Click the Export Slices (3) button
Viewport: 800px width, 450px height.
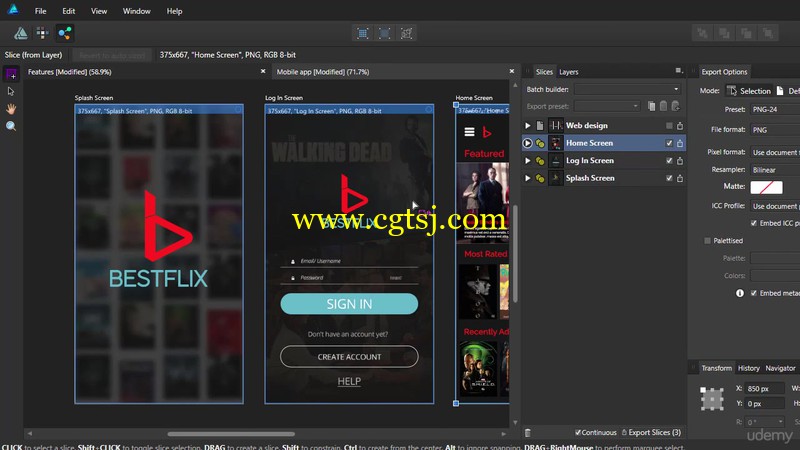651,433
